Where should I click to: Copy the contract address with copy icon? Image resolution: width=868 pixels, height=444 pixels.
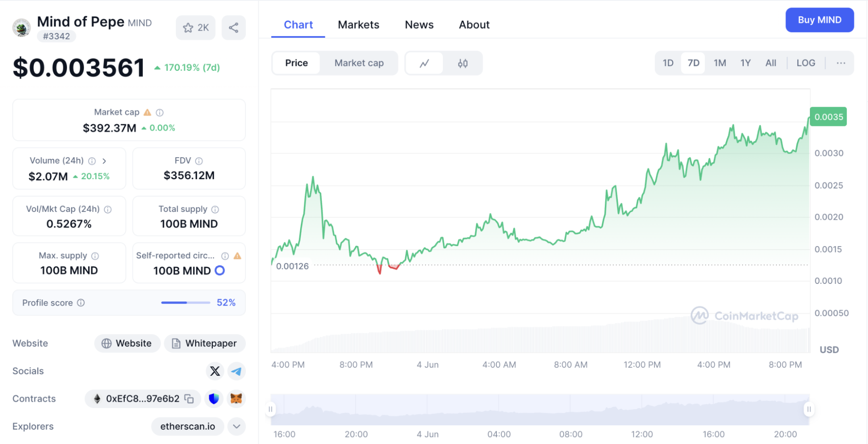[189, 398]
